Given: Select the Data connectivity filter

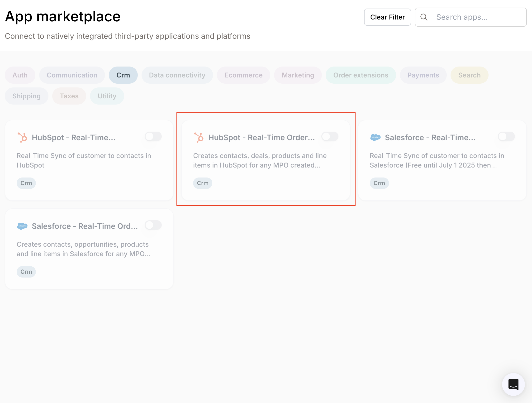Looking at the screenshot, I should pos(177,75).
